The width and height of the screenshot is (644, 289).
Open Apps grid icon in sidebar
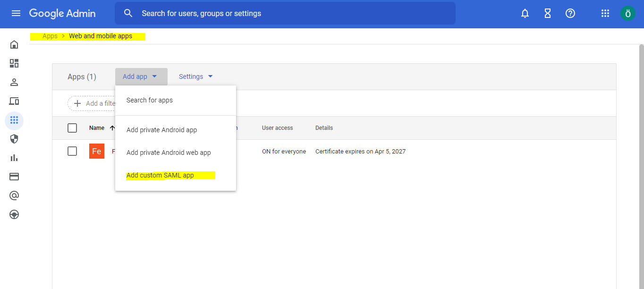14,120
